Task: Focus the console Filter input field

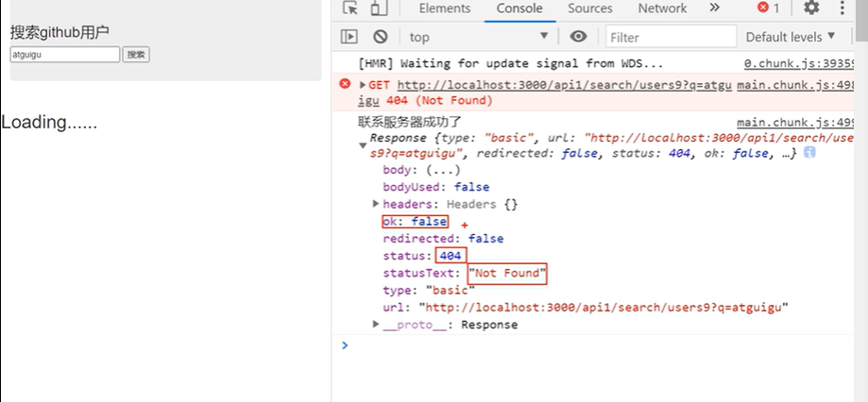Action: coord(671,37)
